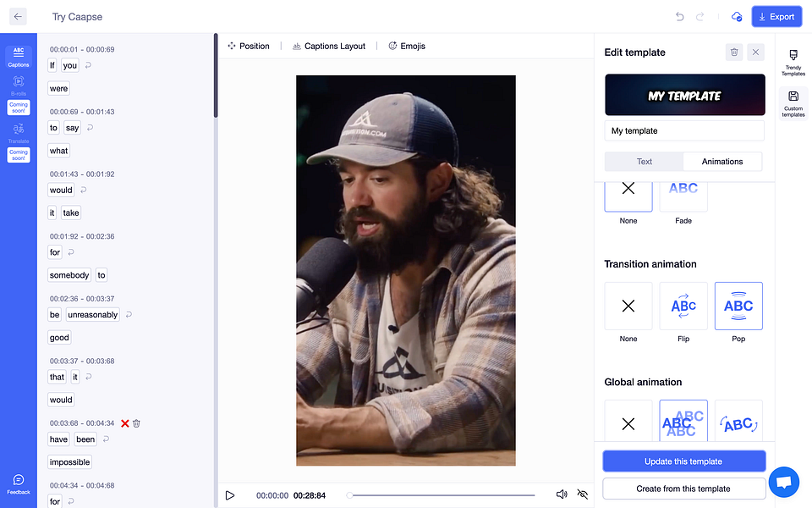Click the caption list scrollbar
812x508 pixels.
click(216, 75)
